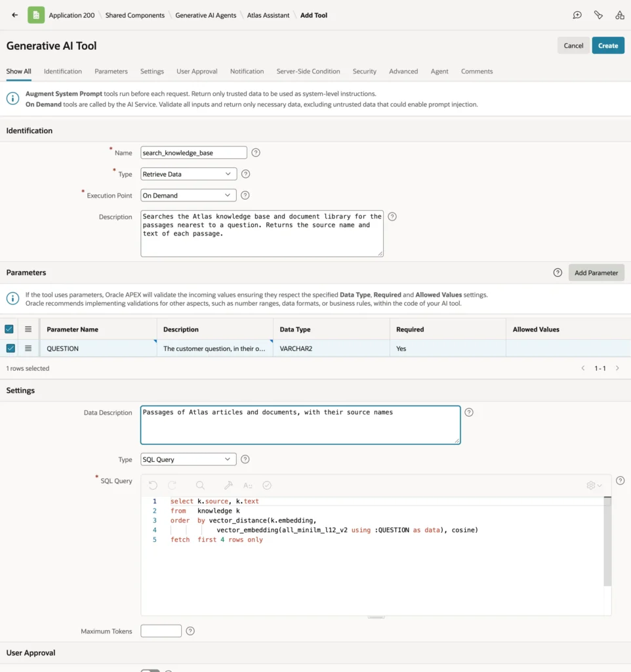Open the Identification Type dropdown showing Retrieve Data
Screen dimensions: 631x672
click(x=188, y=174)
